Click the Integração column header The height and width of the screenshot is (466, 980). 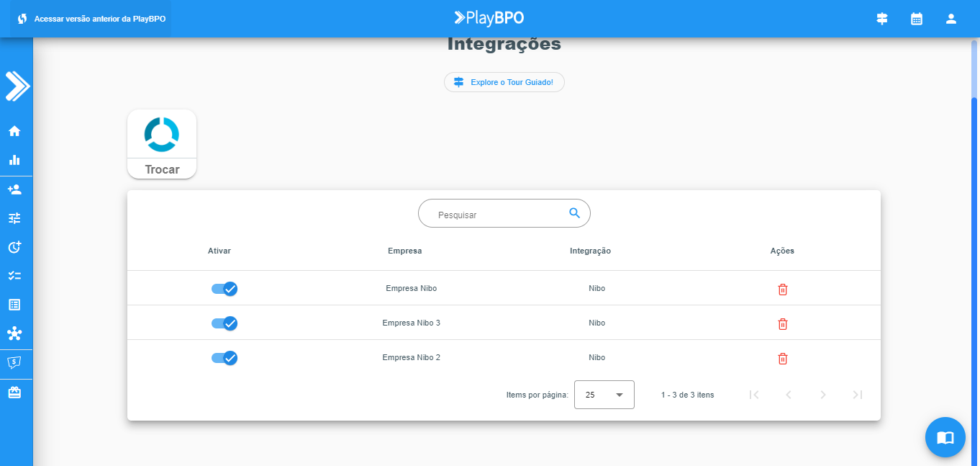pos(591,251)
